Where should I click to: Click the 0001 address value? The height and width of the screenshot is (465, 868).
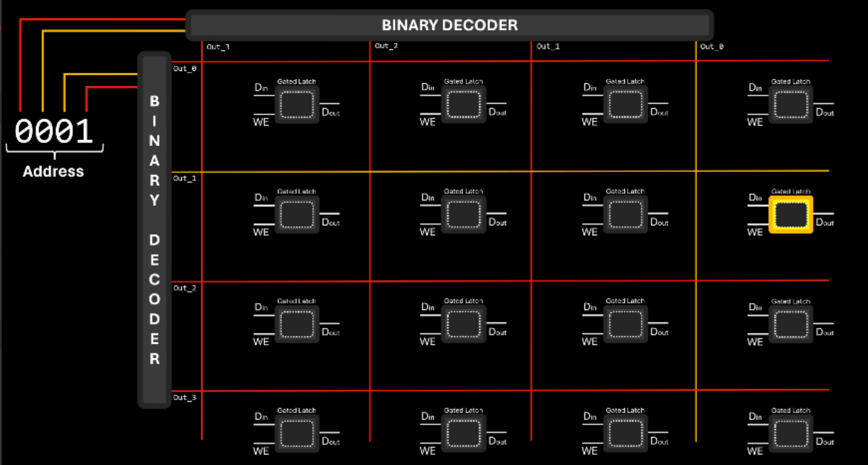coord(54,132)
